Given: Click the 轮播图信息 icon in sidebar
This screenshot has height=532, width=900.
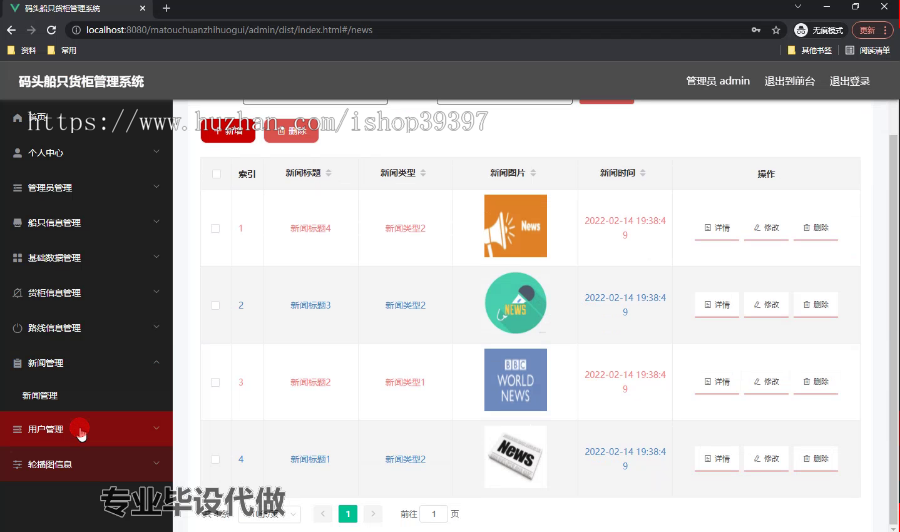Looking at the screenshot, I should 17,464.
